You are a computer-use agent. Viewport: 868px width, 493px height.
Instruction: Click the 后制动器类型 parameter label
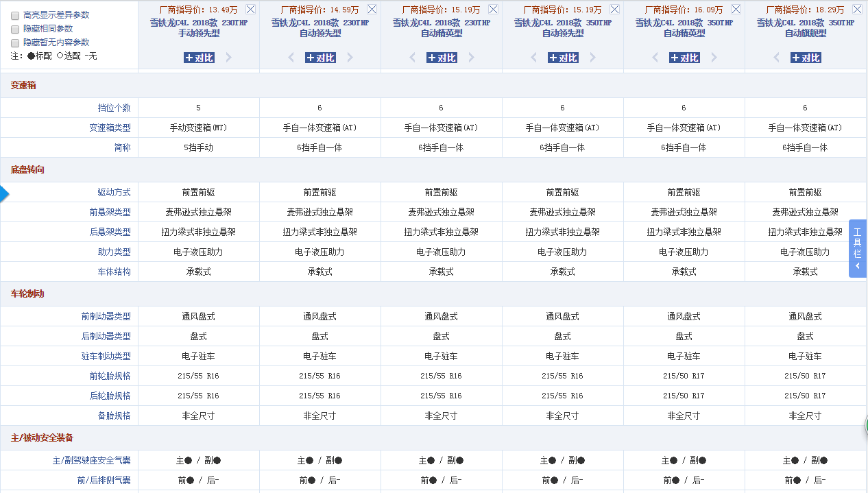106,337
